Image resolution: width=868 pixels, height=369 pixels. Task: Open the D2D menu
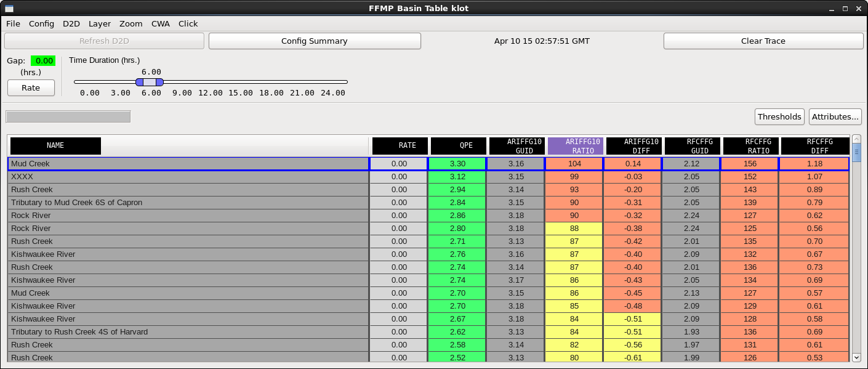click(71, 23)
